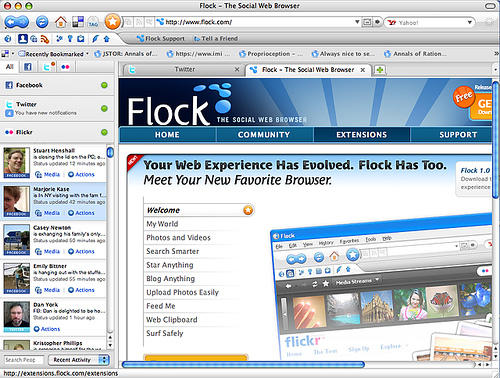Toggle the Facebook account green status indicator

pyautogui.click(x=104, y=85)
